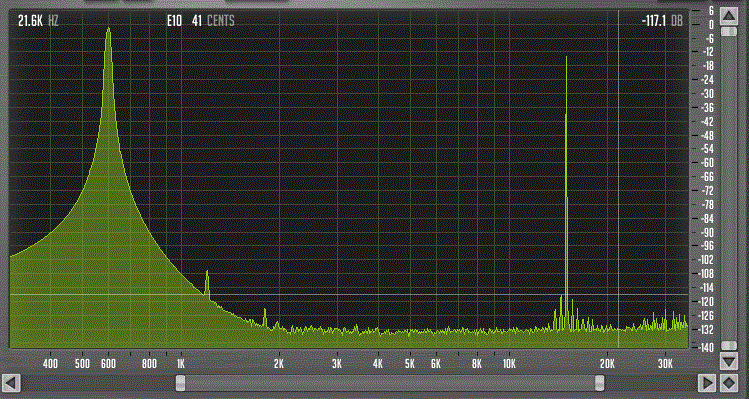Click the -60 label on dB scale

(x=707, y=163)
